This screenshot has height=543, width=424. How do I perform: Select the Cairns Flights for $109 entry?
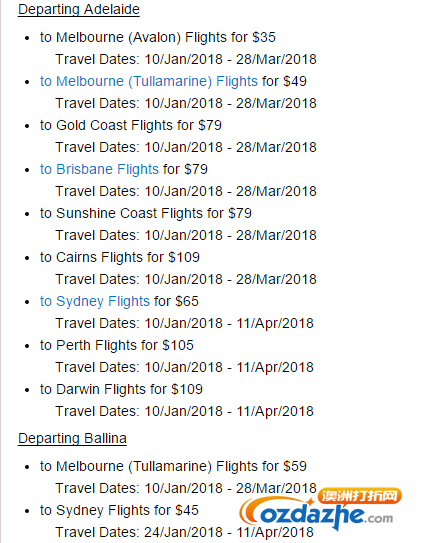click(x=120, y=257)
